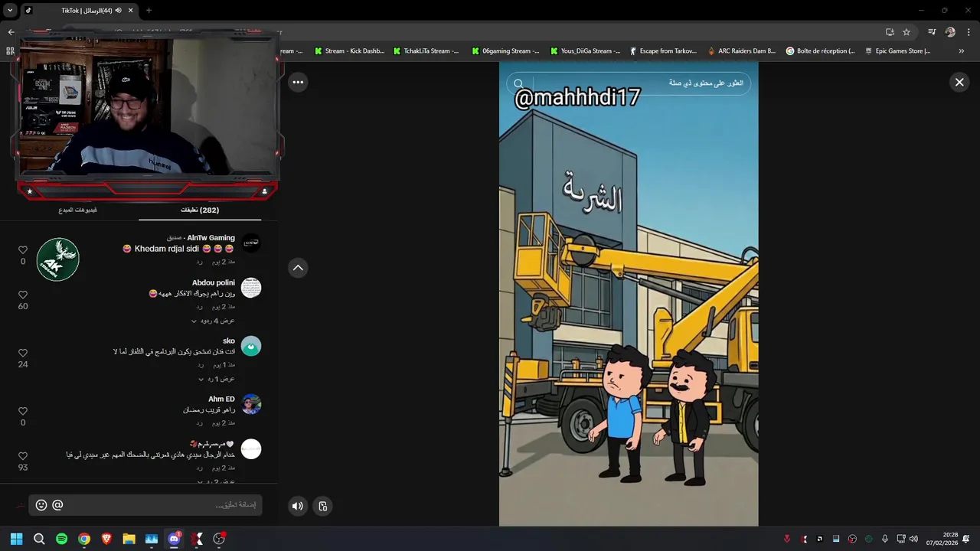Like the sko comment
Screen dimensions: 980x551
tap(23, 353)
